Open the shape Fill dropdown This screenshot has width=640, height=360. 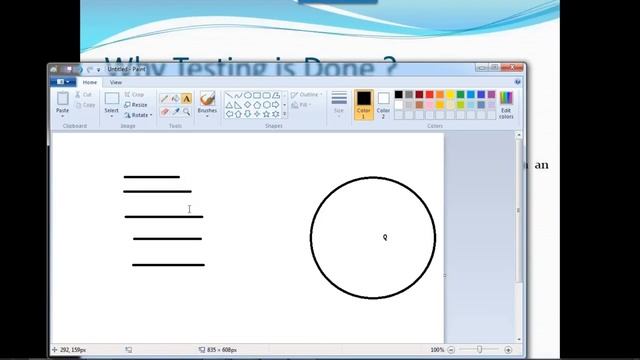[301, 105]
